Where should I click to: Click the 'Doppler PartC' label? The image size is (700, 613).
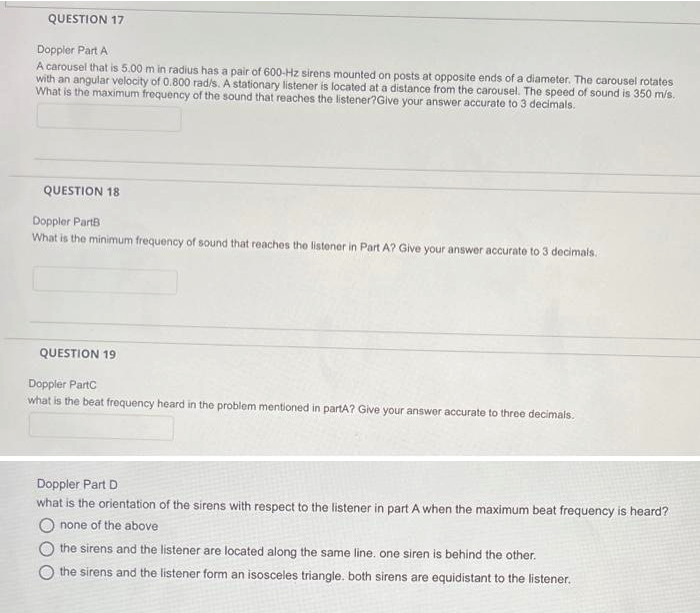click(62, 384)
